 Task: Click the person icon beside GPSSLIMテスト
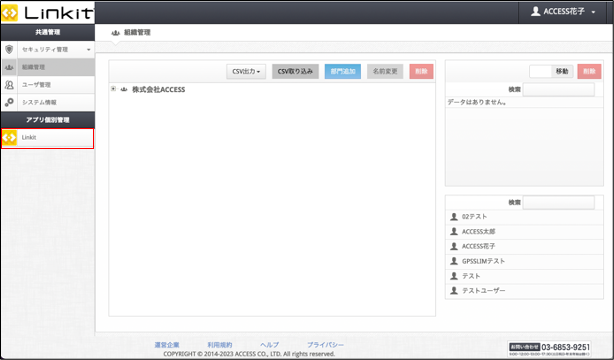454,261
